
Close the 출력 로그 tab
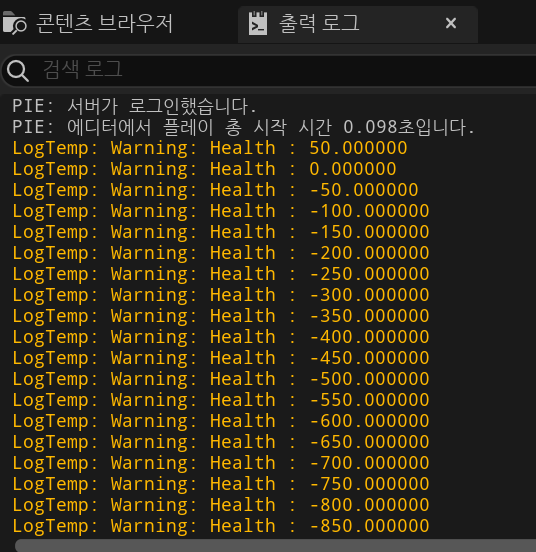click(451, 23)
